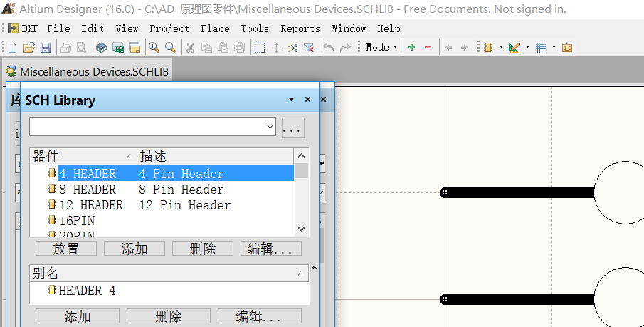Open the Mode dropdown in the toolbar

381,47
